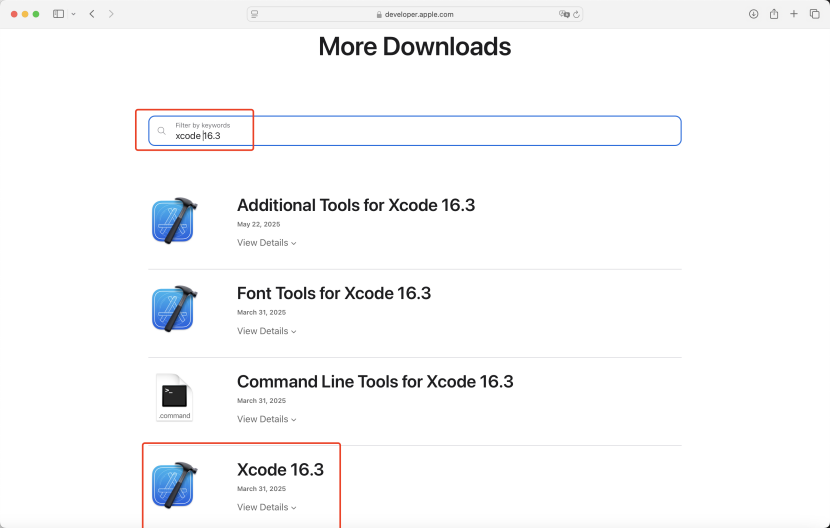This screenshot has height=528, width=830.
Task: Click the Share icon in toolbar
Action: pyautogui.click(x=774, y=14)
